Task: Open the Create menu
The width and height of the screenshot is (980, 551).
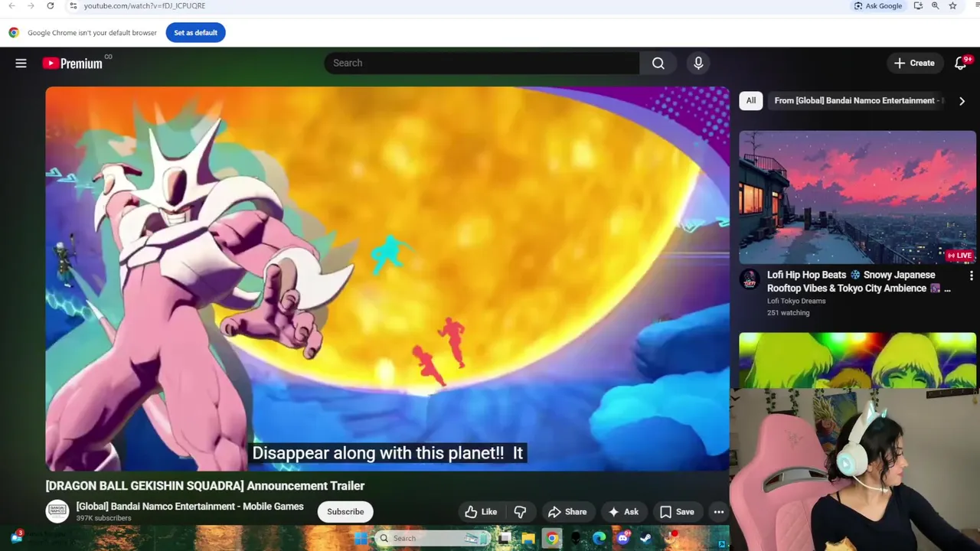Action: point(914,64)
